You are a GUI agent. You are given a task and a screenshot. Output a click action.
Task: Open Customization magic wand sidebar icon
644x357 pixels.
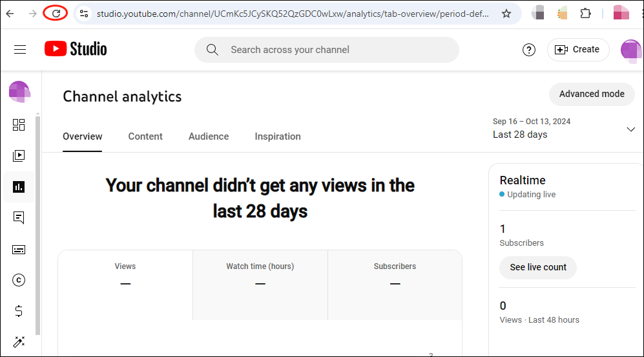coord(19,341)
